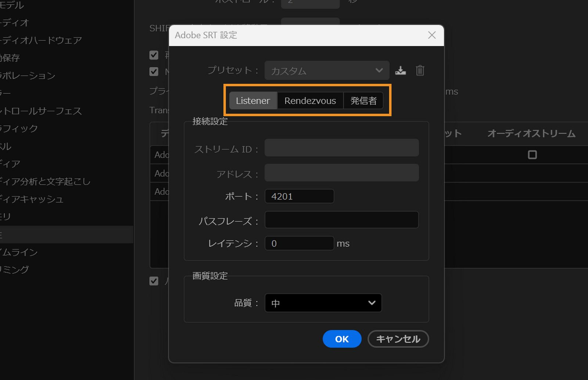Expand the 品質 dropdown set to 中
The image size is (588, 380).
(x=323, y=303)
